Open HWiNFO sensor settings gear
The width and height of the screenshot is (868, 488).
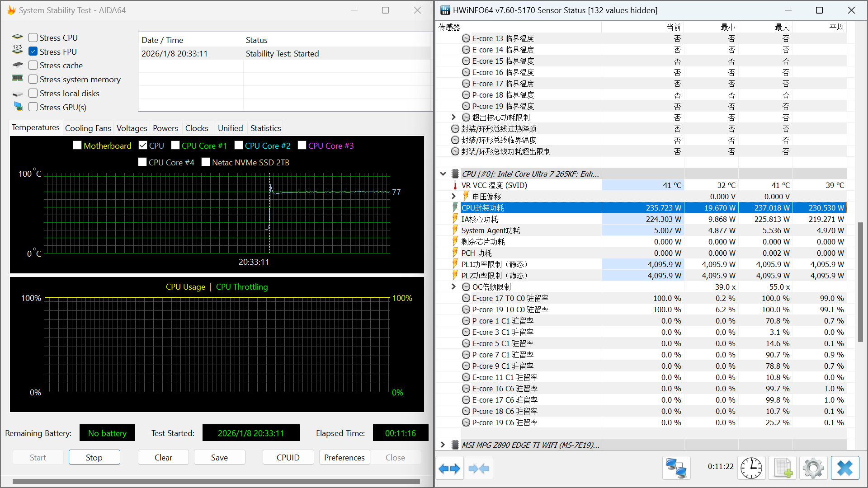[x=813, y=468]
